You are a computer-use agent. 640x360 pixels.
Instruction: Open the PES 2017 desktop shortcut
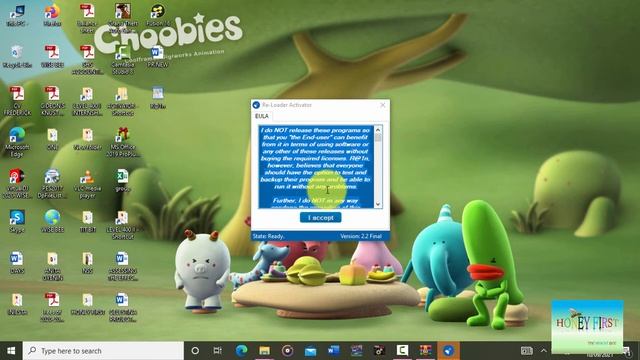click(x=52, y=184)
